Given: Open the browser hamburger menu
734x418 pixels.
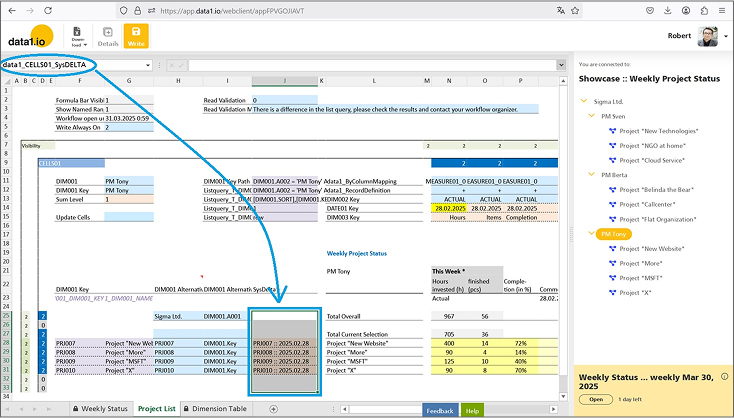Looking at the screenshot, I should pos(723,10).
